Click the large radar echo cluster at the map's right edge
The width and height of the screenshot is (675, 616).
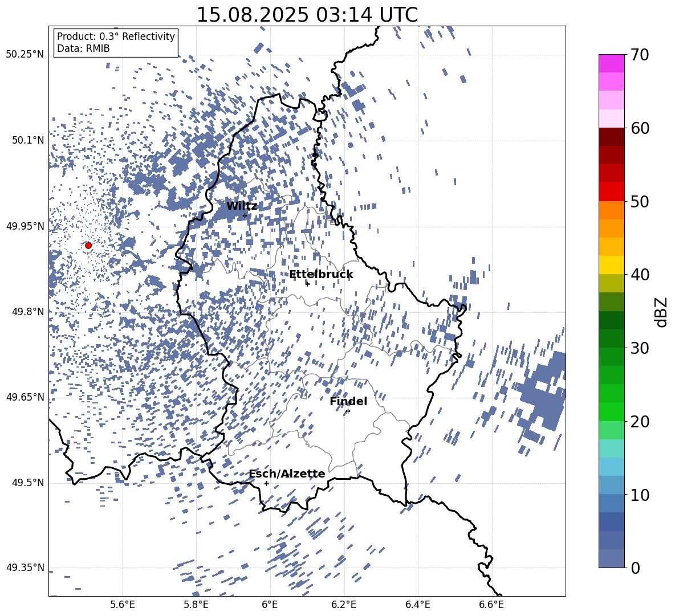point(543,395)
